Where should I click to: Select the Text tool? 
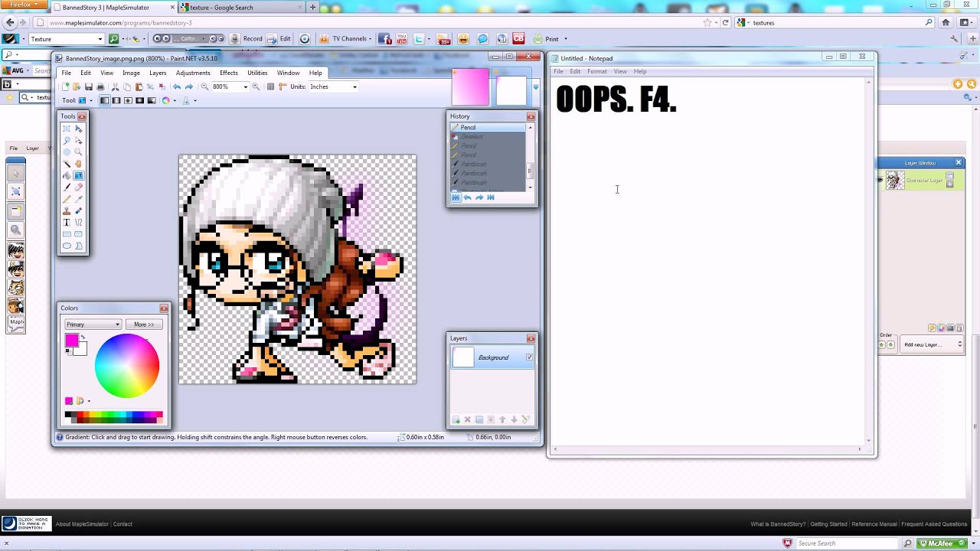click(67, 222)
